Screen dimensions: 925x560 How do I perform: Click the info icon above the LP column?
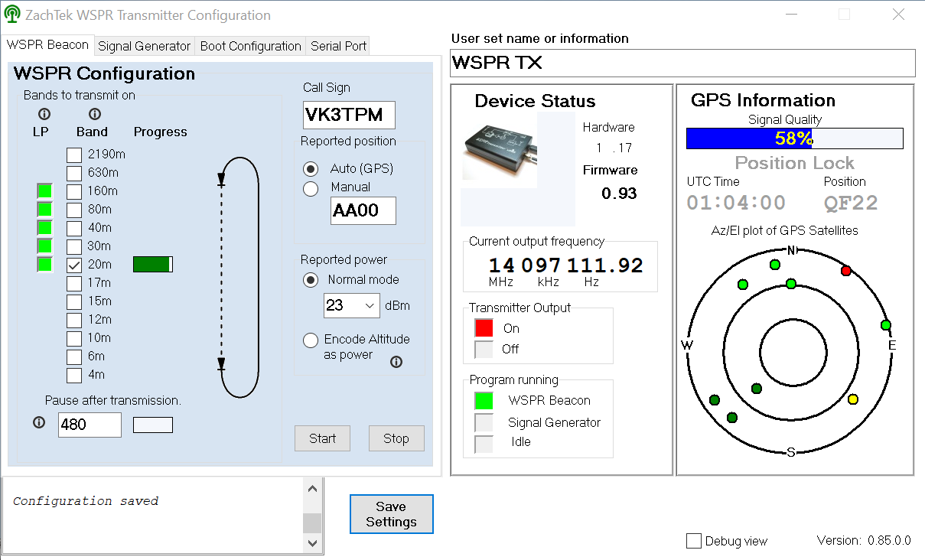click(x=44, y=114)
